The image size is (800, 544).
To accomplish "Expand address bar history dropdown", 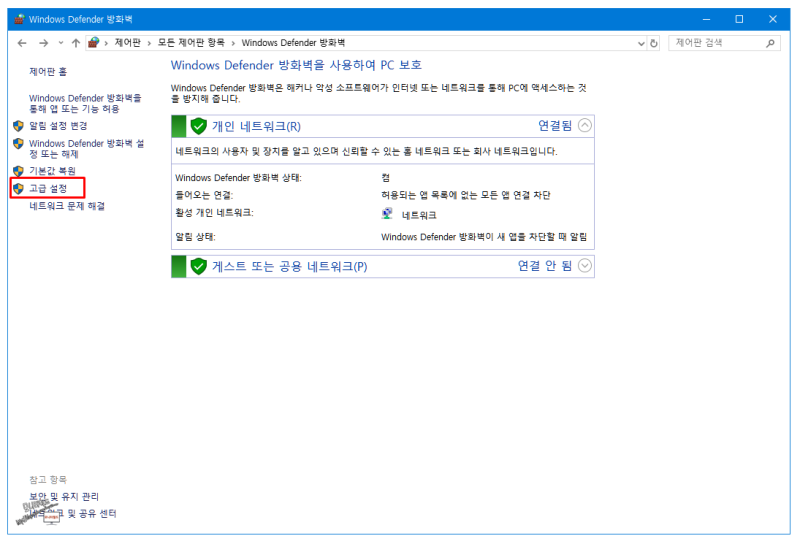I will coord(641,43).
